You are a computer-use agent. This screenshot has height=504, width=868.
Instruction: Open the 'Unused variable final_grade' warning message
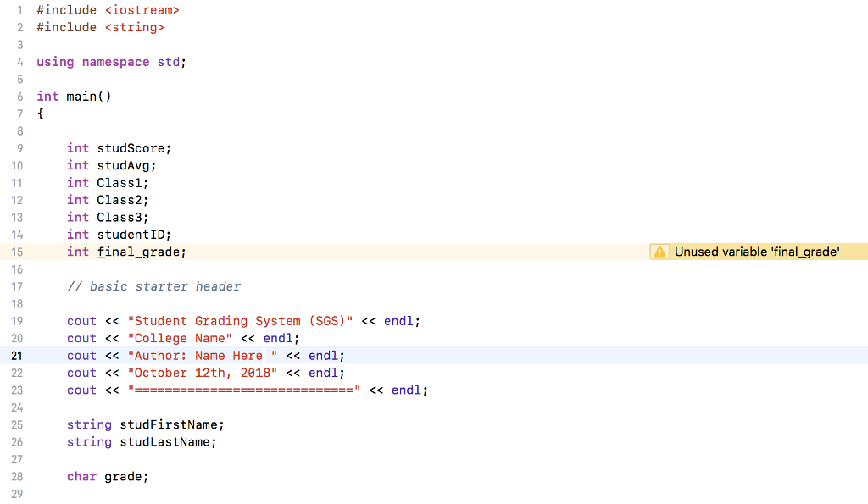point(754,252)
